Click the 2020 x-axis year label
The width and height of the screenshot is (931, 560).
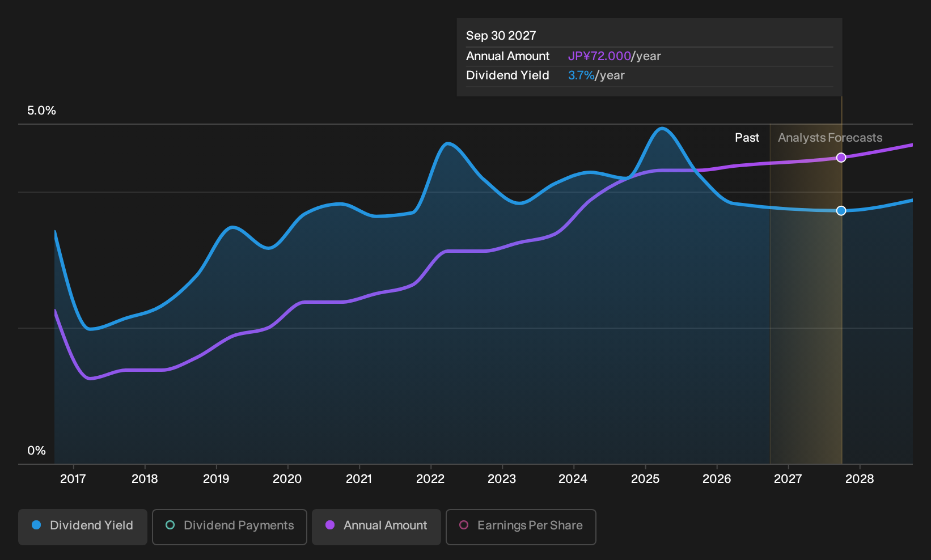[x=287, y=479]
